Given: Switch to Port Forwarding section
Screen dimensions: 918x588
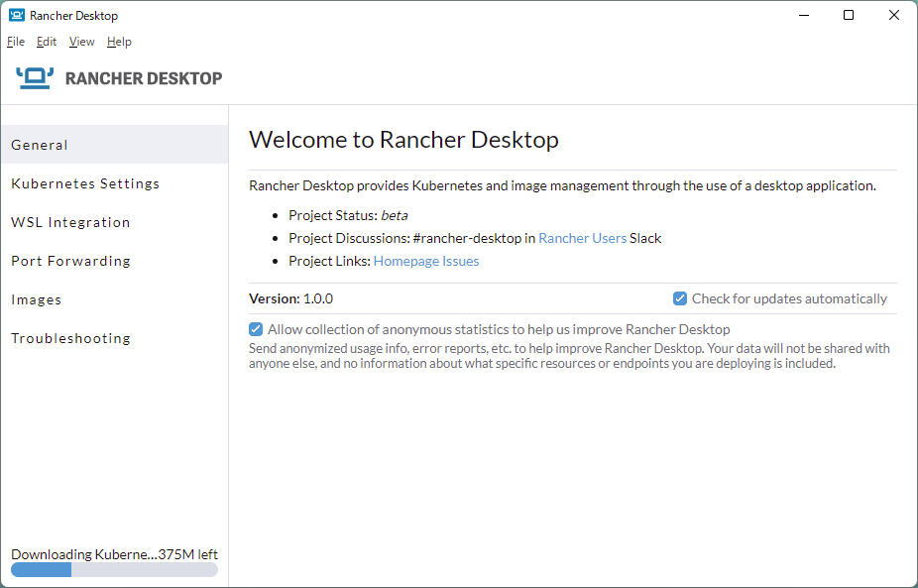Looking at the screenshot, I should 115,261.
